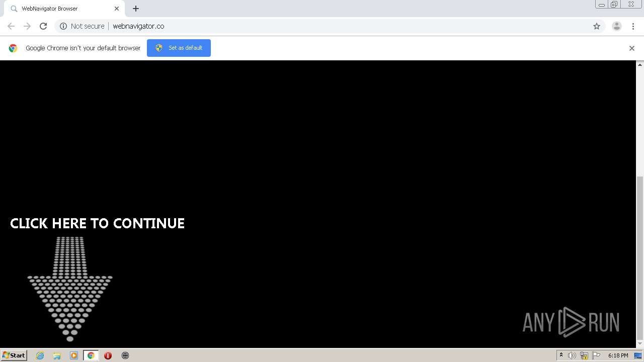Open the volume speaker tray icon

tap(572, 355)
